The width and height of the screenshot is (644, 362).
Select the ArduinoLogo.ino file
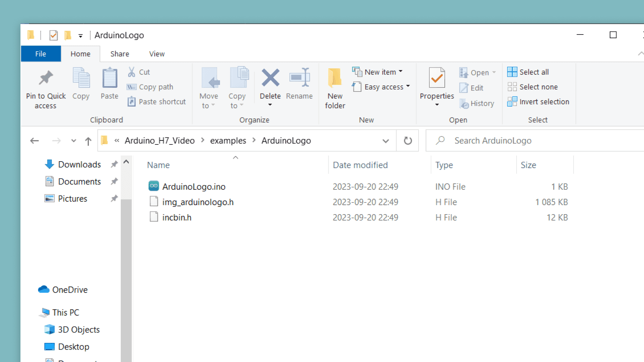(194, 187)
